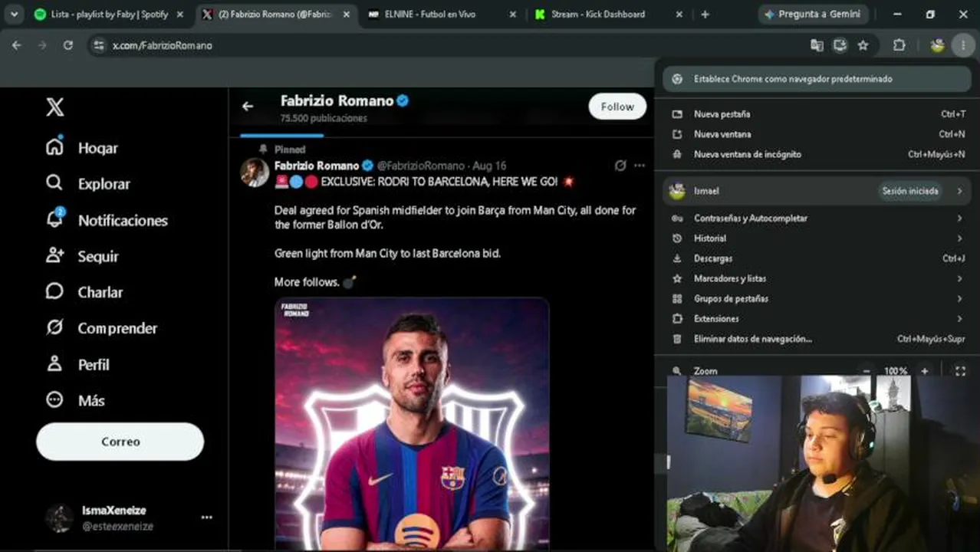This screenshot has width=980, height=552.
Task: Open Fabrizio Romano avatar on post
Action: [x=254, y=172]
